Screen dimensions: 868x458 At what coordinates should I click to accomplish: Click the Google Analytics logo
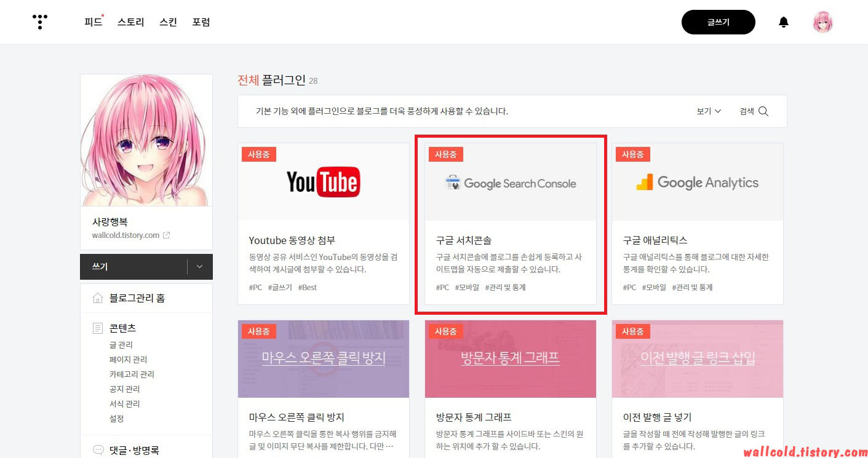pyautogui.click(x=697, y=183)
